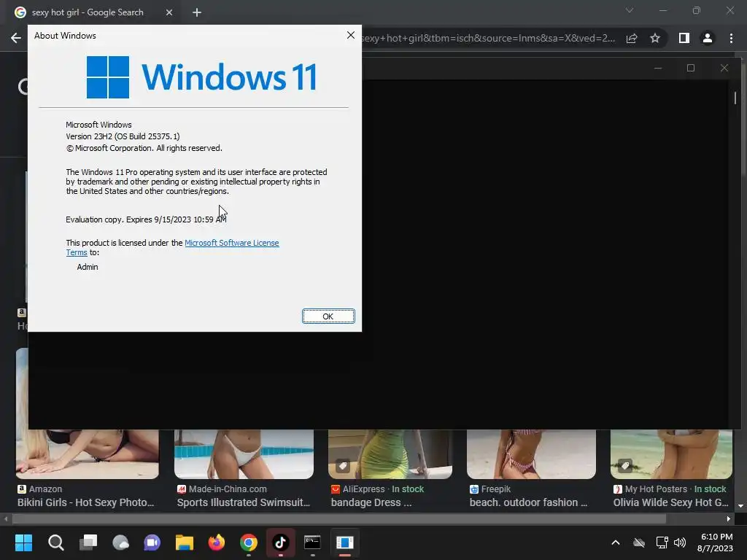Open taskbar Search
This screenshot has height=560, width=747.
[55, 542]
